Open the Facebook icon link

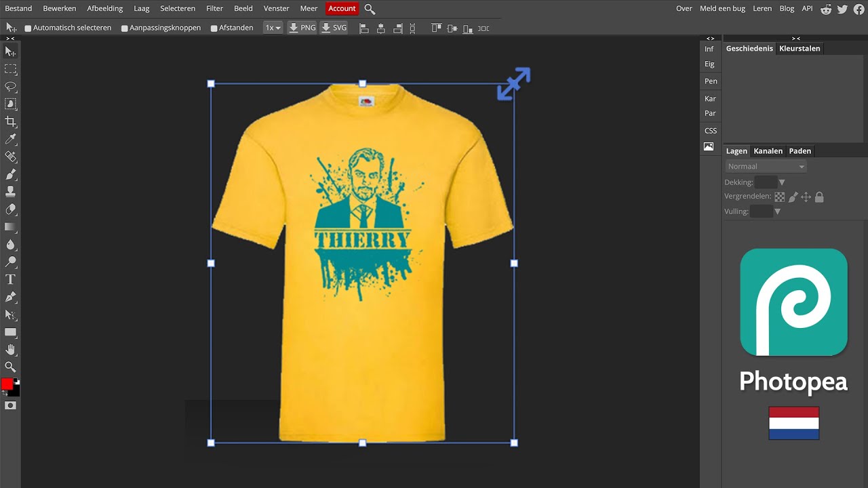tap(859, 9)
